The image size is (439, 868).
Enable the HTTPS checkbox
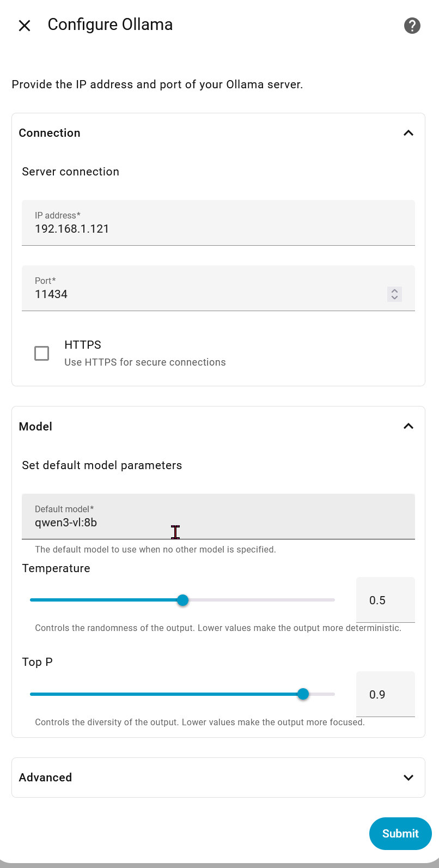tap(41, 353)
